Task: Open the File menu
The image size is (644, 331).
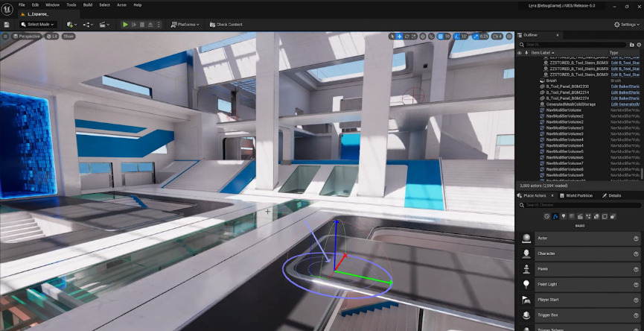Action: [x=22, y=5]
